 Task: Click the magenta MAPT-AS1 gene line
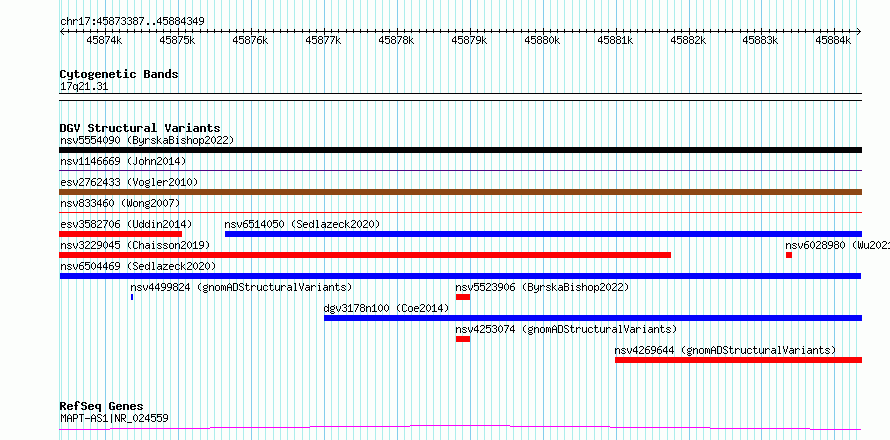click(x=460, y=427)
